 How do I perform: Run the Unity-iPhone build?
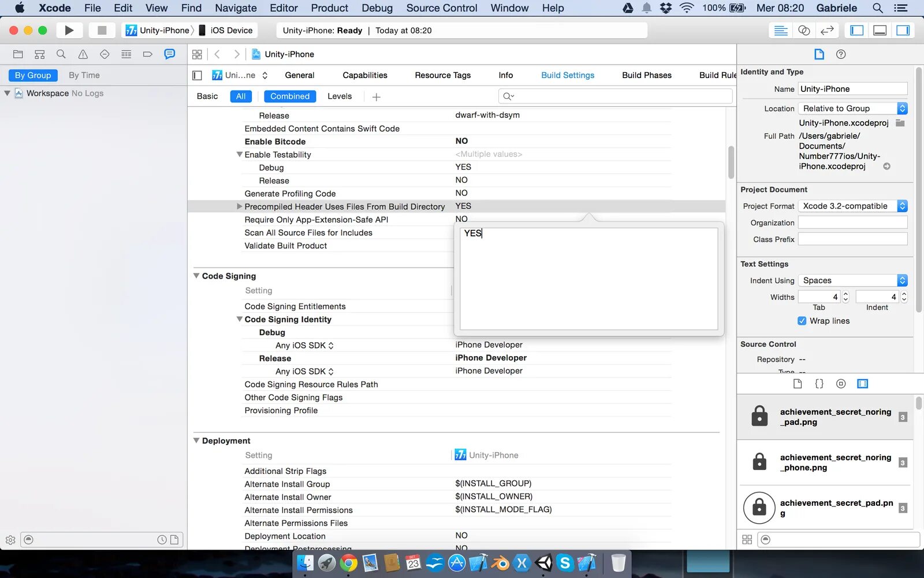coord(69,30)
